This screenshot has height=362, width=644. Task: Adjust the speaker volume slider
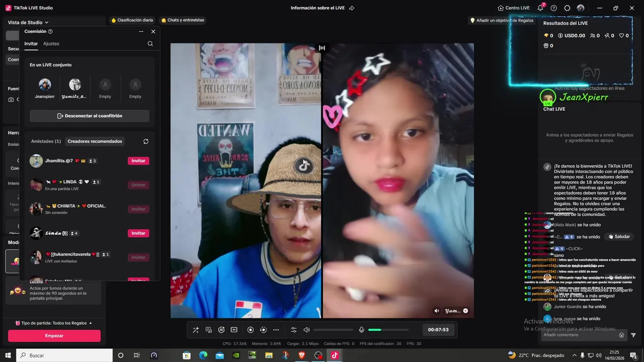(x=333, y=330)
